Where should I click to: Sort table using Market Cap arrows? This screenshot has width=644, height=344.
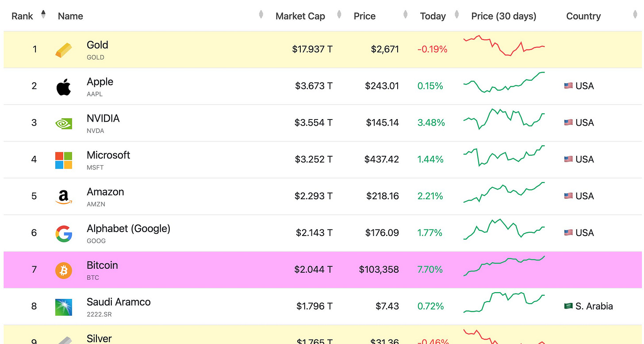339,14
